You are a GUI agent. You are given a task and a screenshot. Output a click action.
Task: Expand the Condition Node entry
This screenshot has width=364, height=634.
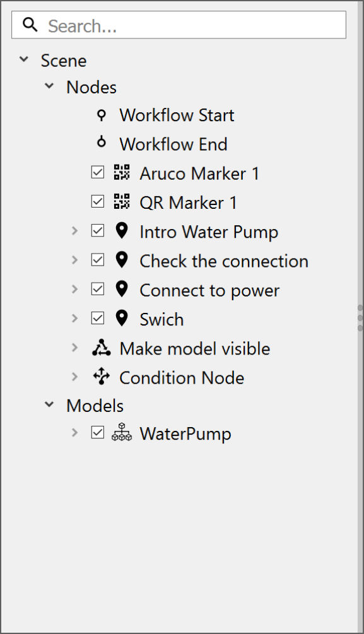point(74,377)
